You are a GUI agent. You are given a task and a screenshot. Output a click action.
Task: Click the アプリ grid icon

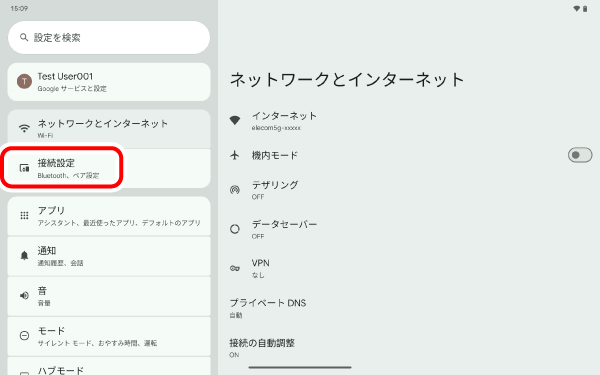click(x=24, y=216)
